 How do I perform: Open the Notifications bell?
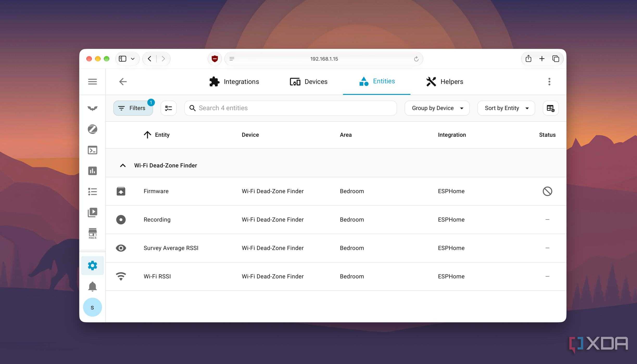[92, 287]
